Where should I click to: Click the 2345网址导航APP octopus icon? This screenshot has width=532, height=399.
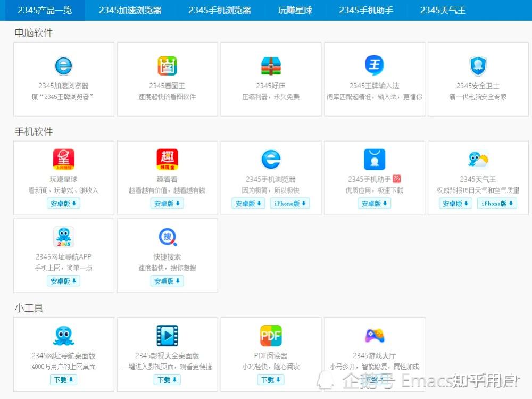pyautogui.click(x=64, y=237)
